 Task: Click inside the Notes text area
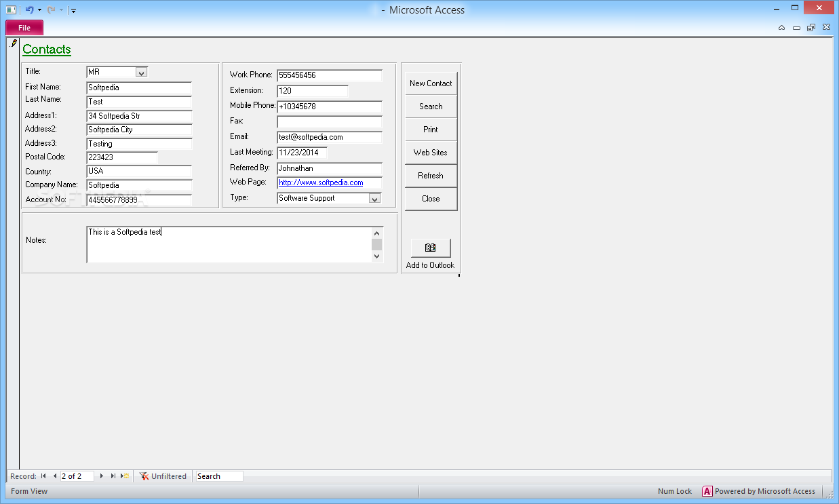(x=229, y=245)
